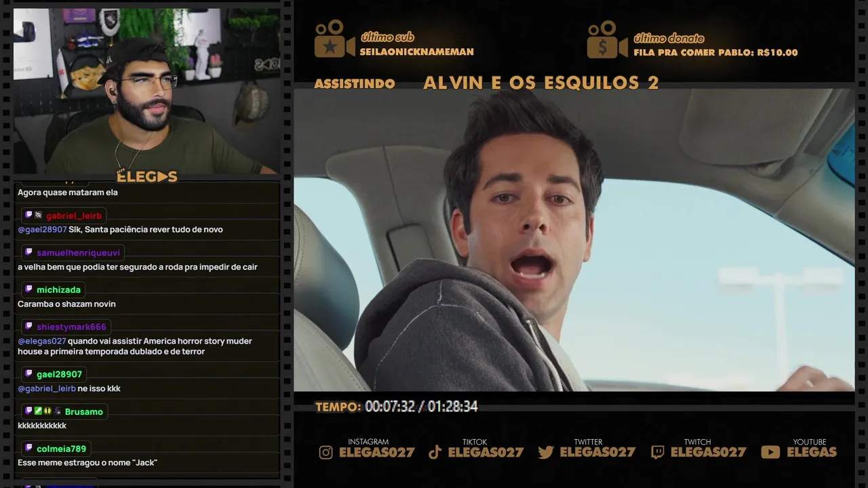Click ELEGAS027 handle under TWITCH
Viewport: 868px width, 488px height.
point(709,453)
